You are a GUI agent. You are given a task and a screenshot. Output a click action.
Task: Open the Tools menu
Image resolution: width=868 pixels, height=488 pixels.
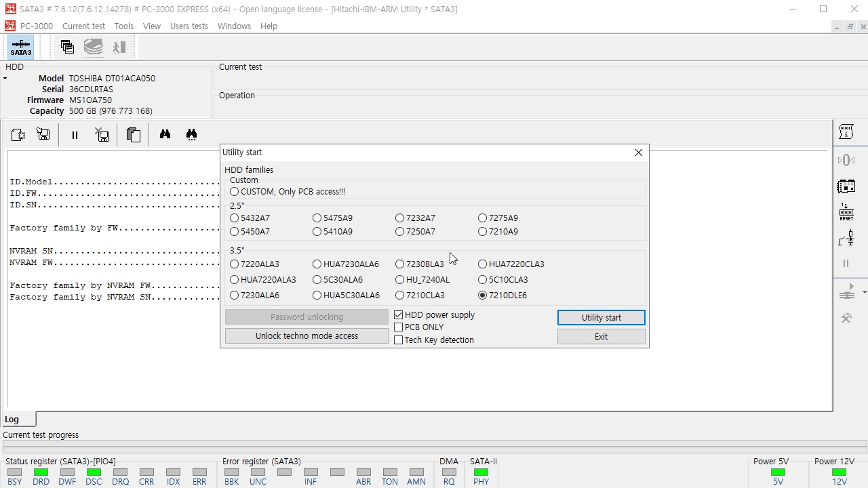click(124, 26)
